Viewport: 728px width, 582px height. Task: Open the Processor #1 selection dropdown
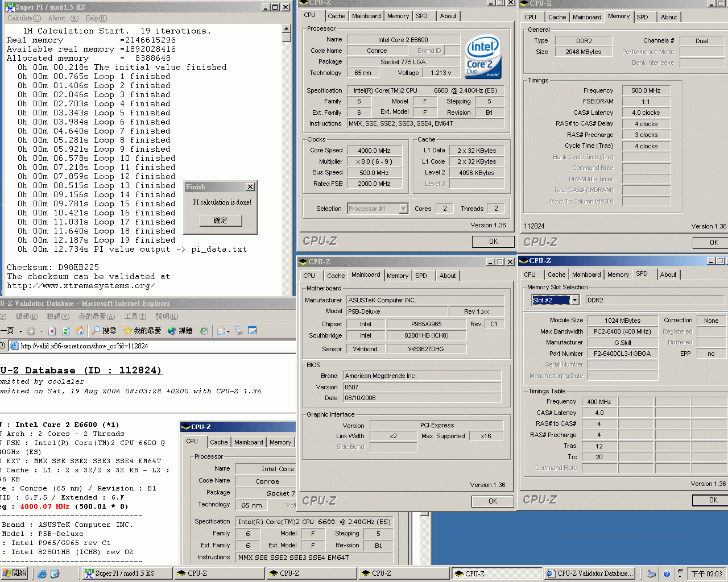pyautogui.click(x=403, y=209)
